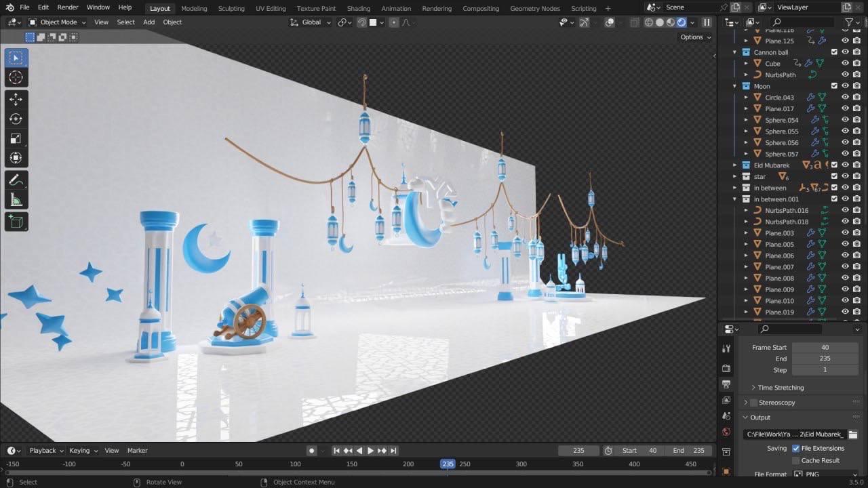Toggle X-ray view icon
The image size is (868, 488).
pyautogui.click(x=635, y=22)
